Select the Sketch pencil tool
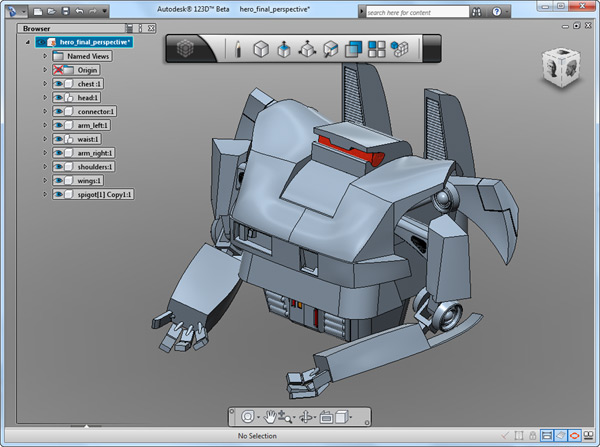600x447 pixels. click(238, 48)
